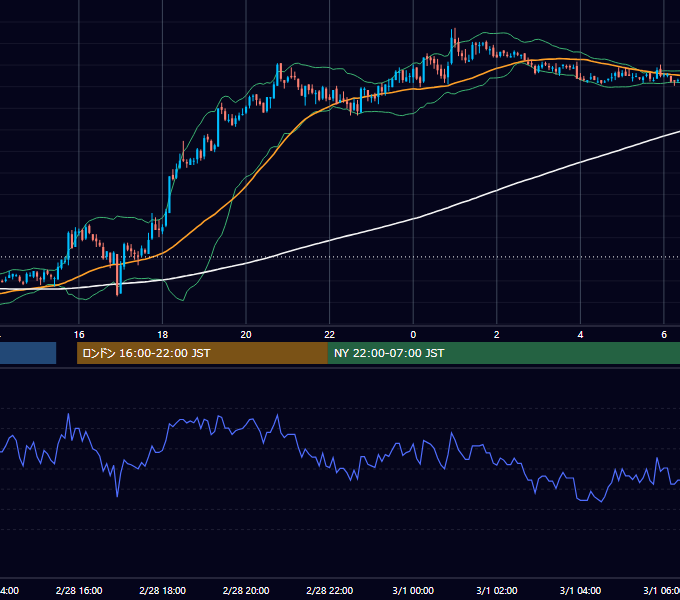Click the '16' hour label on chart axis

[79, 335]
